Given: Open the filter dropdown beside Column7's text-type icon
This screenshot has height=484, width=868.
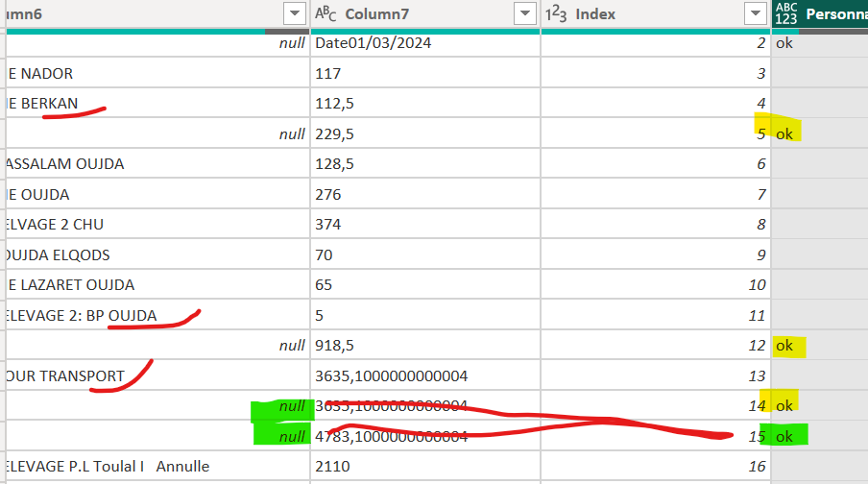Looking at the screenshot, I should (525, 13).
